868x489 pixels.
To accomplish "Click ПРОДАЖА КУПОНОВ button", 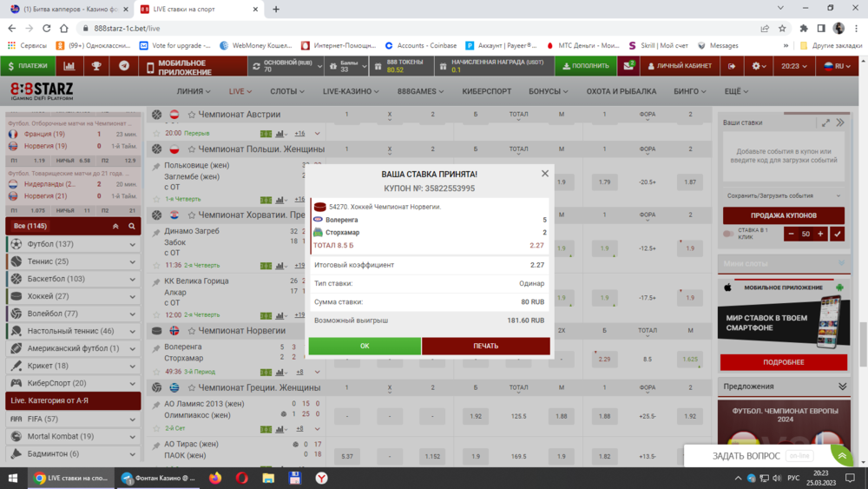I will (783, 215).
